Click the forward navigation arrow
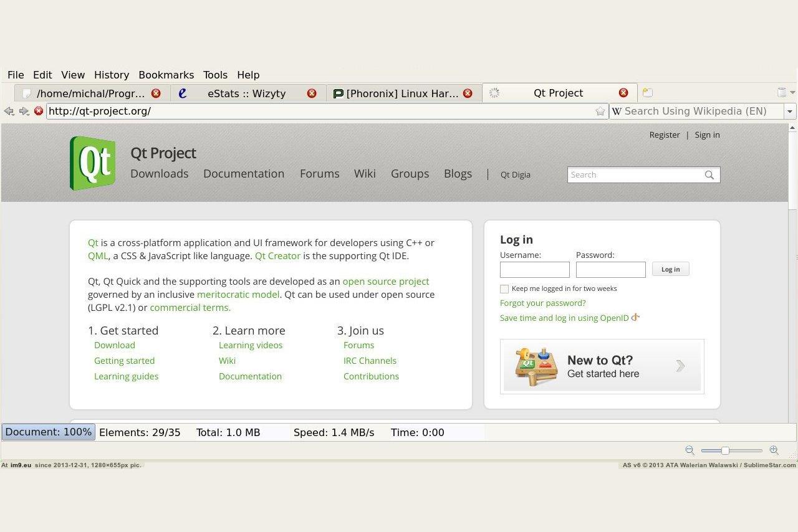This screenshot has width=798, height=532. coord(24,111)
